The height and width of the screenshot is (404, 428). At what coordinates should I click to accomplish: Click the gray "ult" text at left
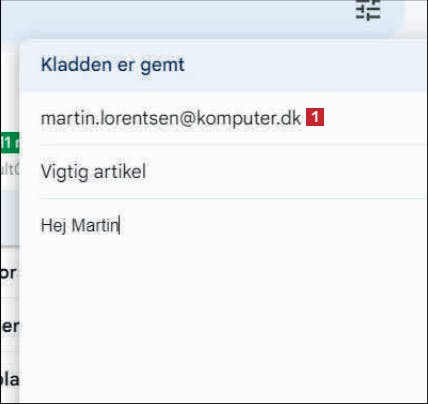coord(10,169)
